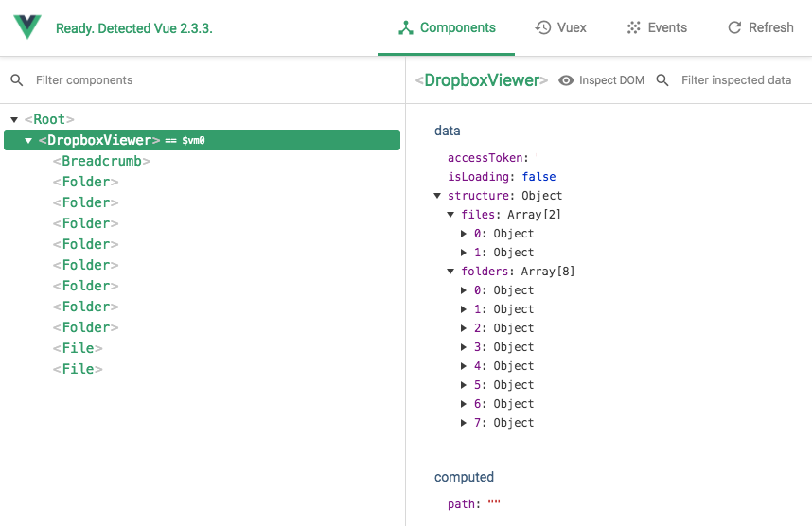The height and width of the screenshot is (526, 812).
Task: Click the computed path value
Action: point(494,502)
